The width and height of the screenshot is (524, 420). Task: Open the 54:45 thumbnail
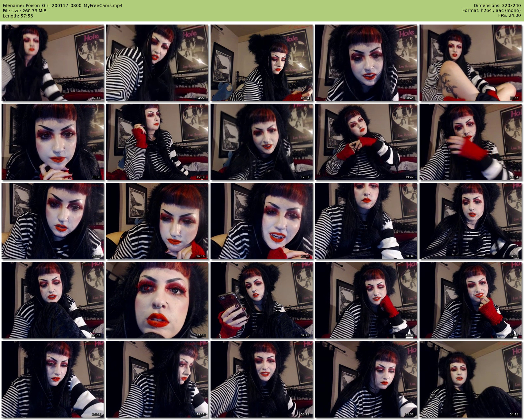click(471, 379)
